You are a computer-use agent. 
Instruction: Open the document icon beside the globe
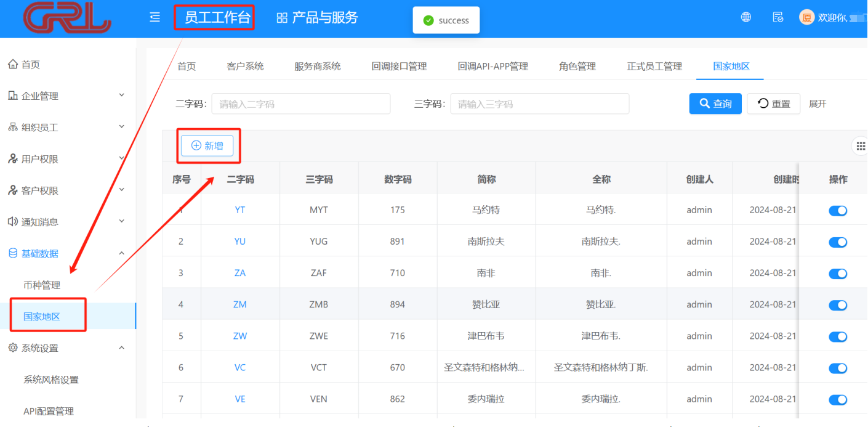pos(778,17)
